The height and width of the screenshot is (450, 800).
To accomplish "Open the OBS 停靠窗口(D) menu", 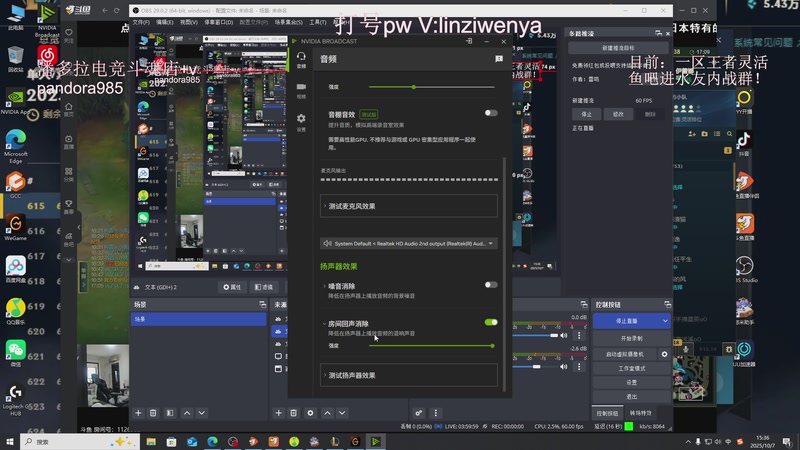I will click(x=218, y=22).
